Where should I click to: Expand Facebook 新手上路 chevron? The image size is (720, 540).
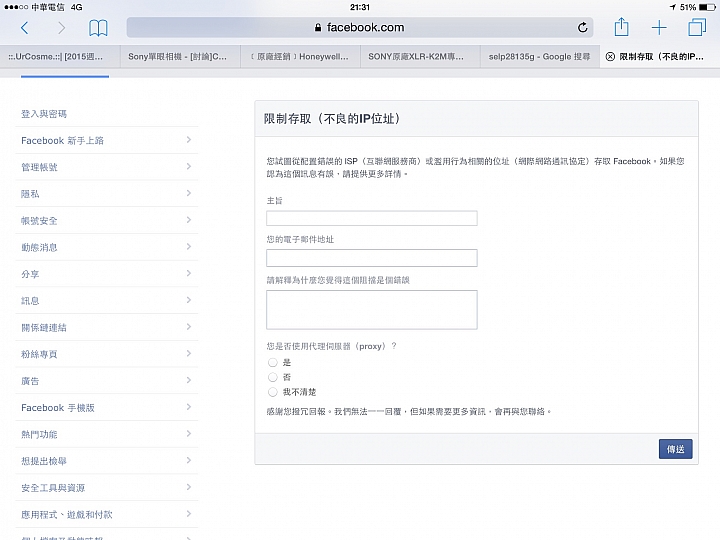point(189,140)
